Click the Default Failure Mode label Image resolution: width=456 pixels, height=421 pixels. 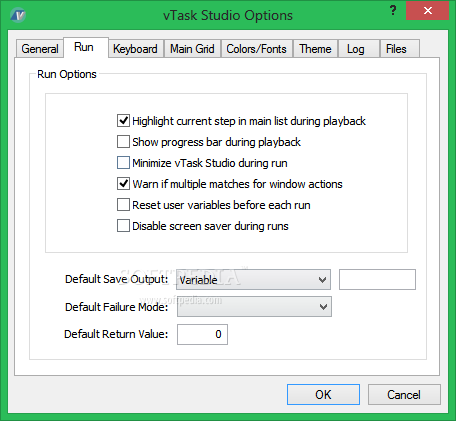coord(116,307)
